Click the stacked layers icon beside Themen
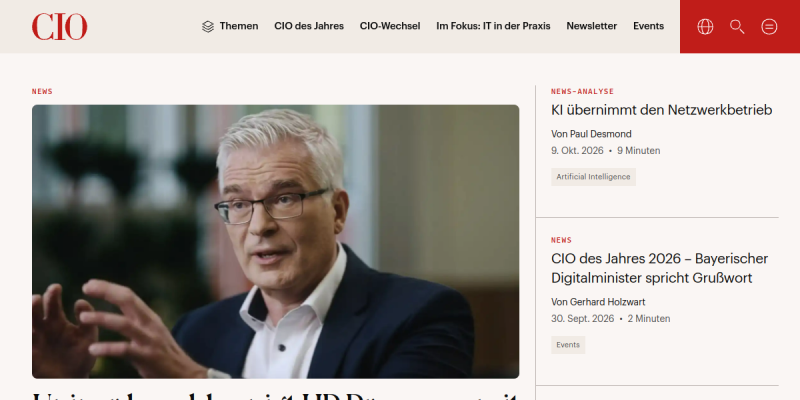 pyautogui.click(x=208, y=27)
